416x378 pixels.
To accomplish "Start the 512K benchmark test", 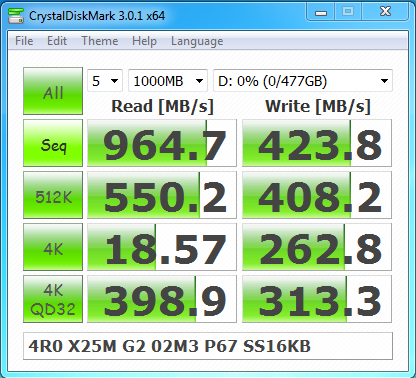I will pyautogui.click(x=53, y=195).
